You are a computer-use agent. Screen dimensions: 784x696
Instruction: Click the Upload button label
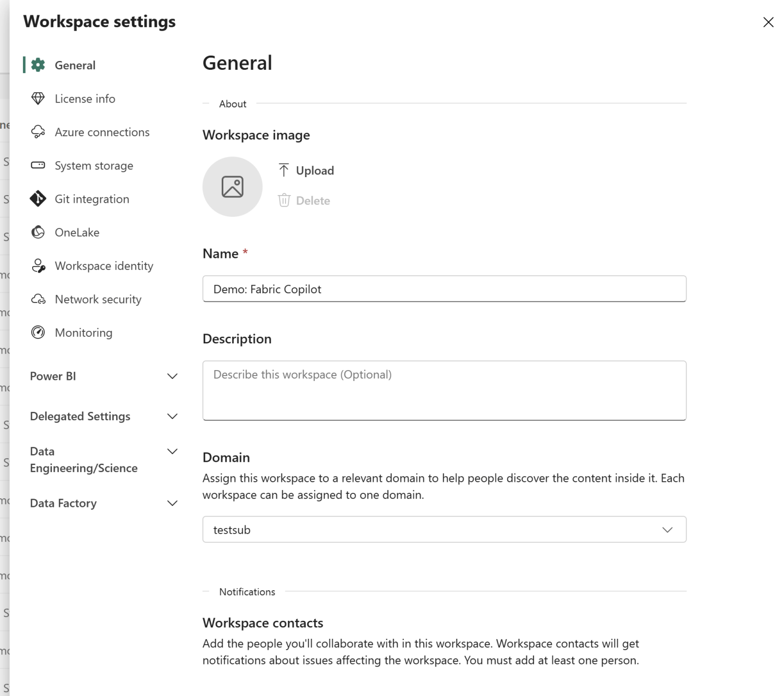[315, 170]
